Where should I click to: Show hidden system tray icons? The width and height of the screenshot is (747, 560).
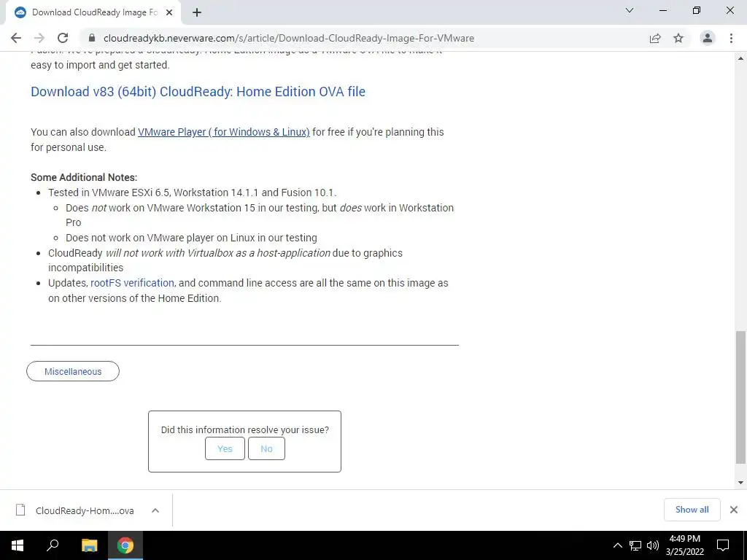click(x=617, y=545)
